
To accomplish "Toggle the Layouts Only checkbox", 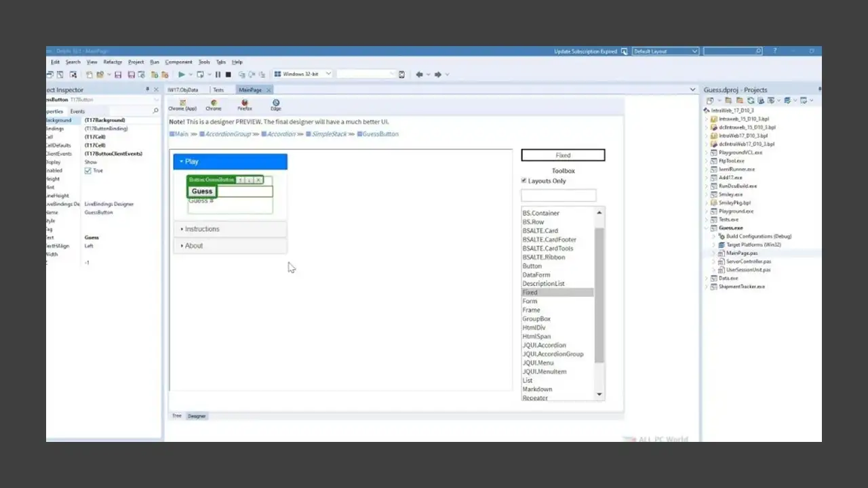I will 524,181.
